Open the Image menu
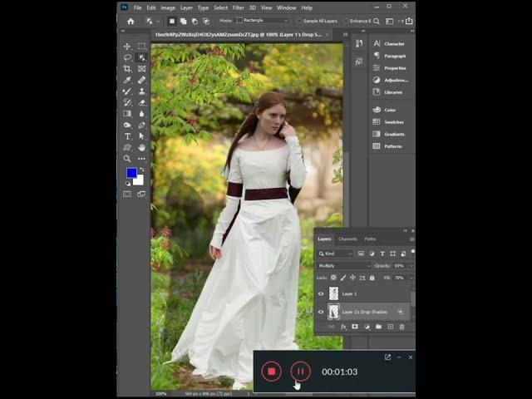 [x=168, y=7]
